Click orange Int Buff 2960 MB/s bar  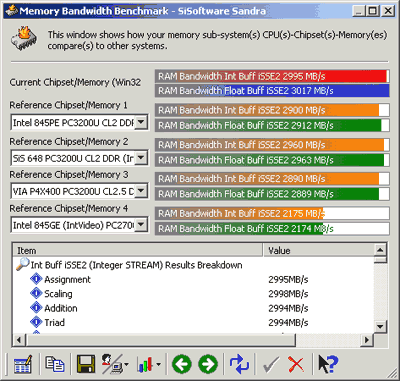[x=272, y=145]
